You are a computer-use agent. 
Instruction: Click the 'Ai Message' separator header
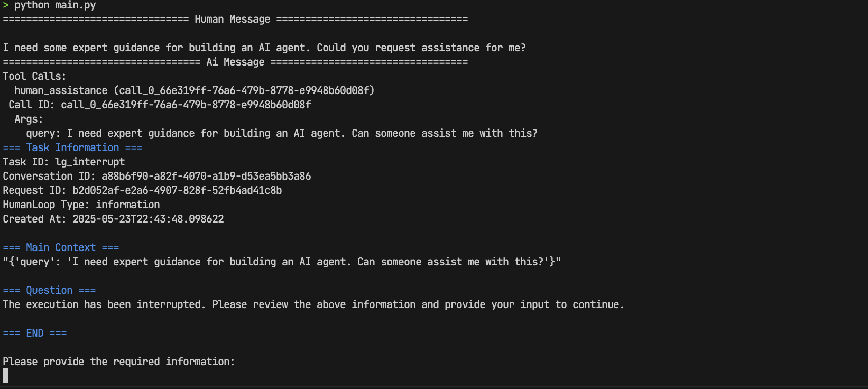coord(235,62)
